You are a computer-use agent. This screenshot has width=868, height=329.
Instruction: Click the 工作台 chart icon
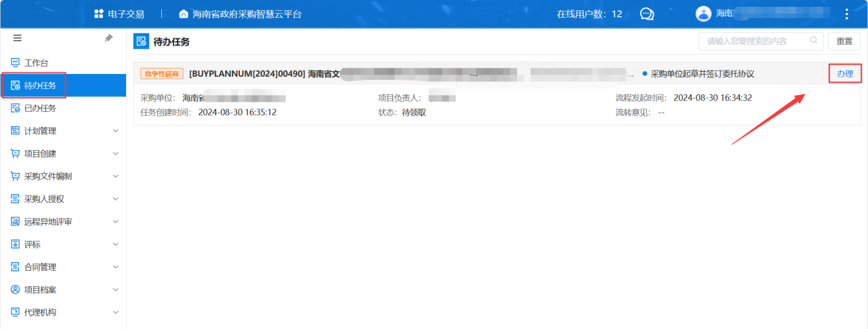[15, 62]
